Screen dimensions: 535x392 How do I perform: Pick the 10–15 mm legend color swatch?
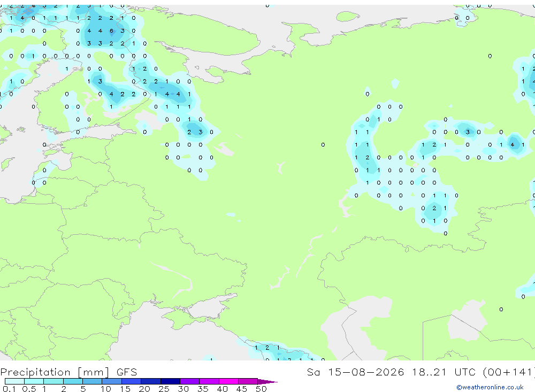point(112,381)
